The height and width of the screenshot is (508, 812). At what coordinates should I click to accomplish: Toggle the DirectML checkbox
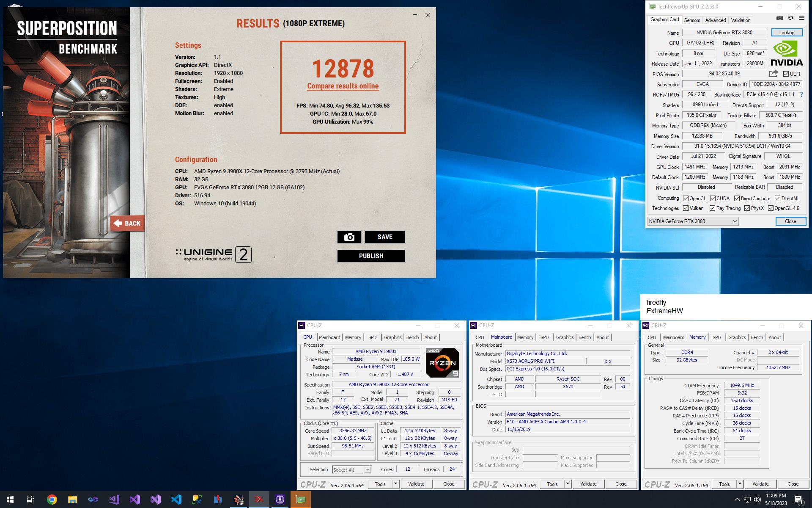[777, 198]
